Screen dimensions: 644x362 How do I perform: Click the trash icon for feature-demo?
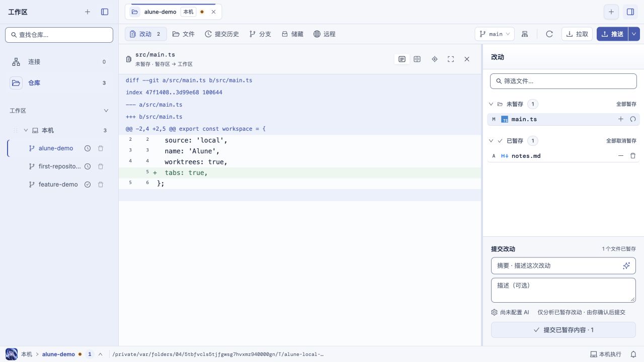pyautogui.click(x=101, y=185)
